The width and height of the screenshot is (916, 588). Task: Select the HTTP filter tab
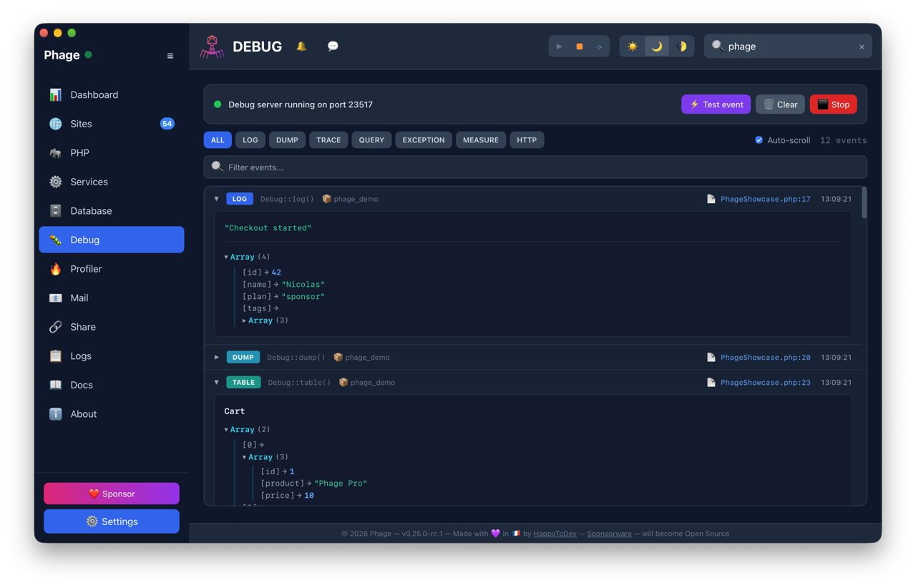[x=527, y=140]
